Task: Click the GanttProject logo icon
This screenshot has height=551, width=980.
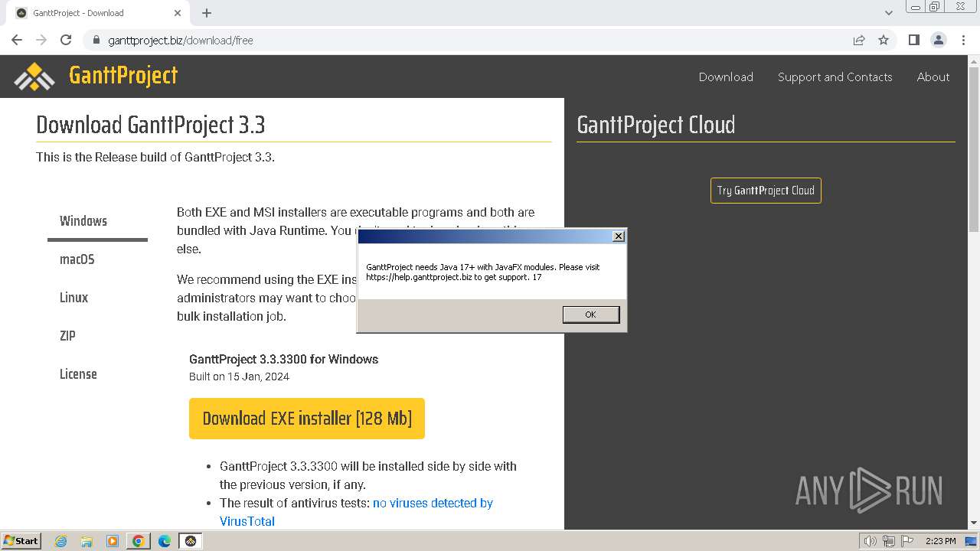Action: (34, 76)
